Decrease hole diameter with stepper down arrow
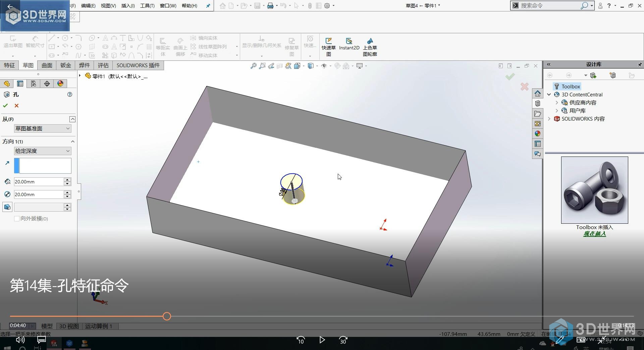Image resolution: width=644 pixels, height=350 pixels. 67,196
